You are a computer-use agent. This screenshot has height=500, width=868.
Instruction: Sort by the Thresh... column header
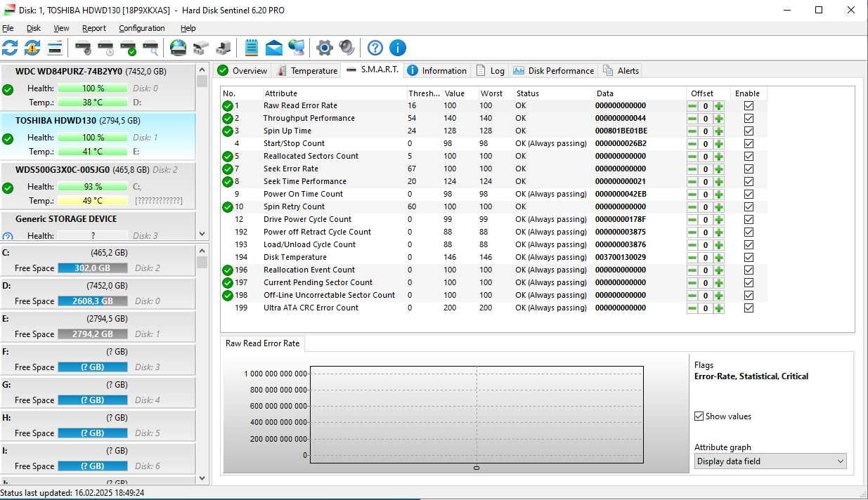coord(424,93)
